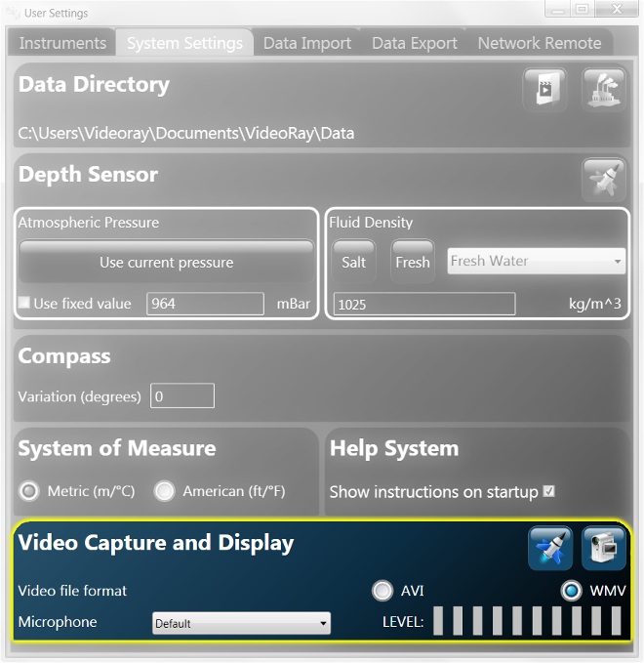Screen dimensions: 644x663
Task: Enable the Use fixed value checkbox
Action: 24,303
